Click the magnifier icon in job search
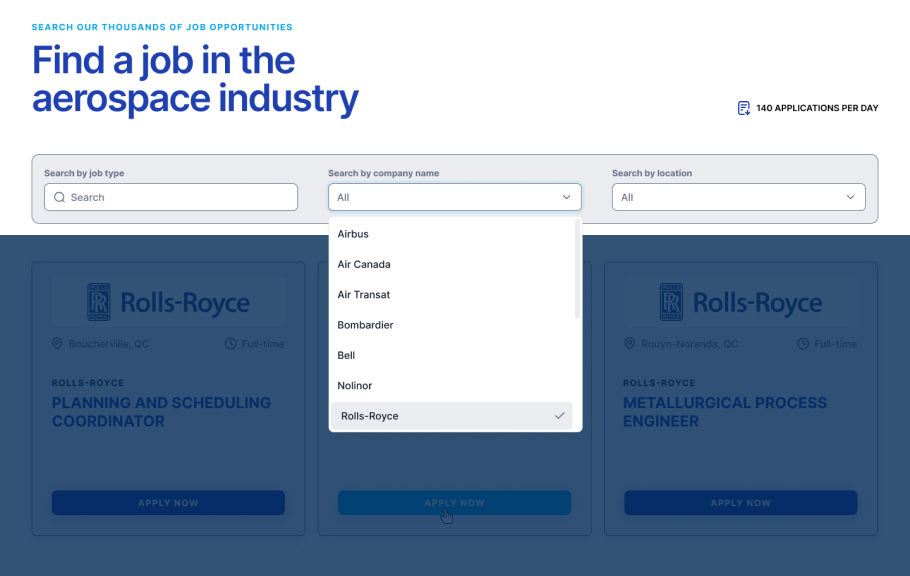The height and width of the screenshot is (576, 910). (60, 198)
